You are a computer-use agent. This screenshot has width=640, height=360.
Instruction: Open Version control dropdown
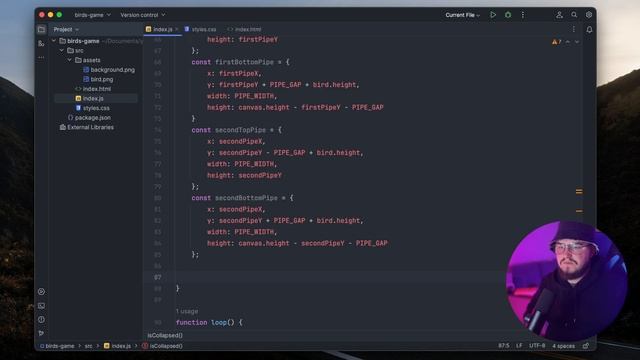pyautogui.click(x=142, y=15)
